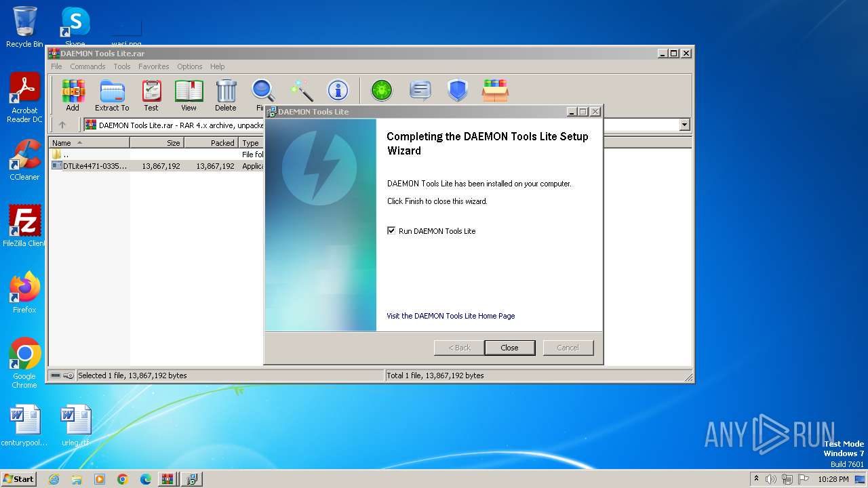Launch Firefox desktop shortcut
Image resolution: width=868 pixels, height=488 pixels.
point(24,292)
